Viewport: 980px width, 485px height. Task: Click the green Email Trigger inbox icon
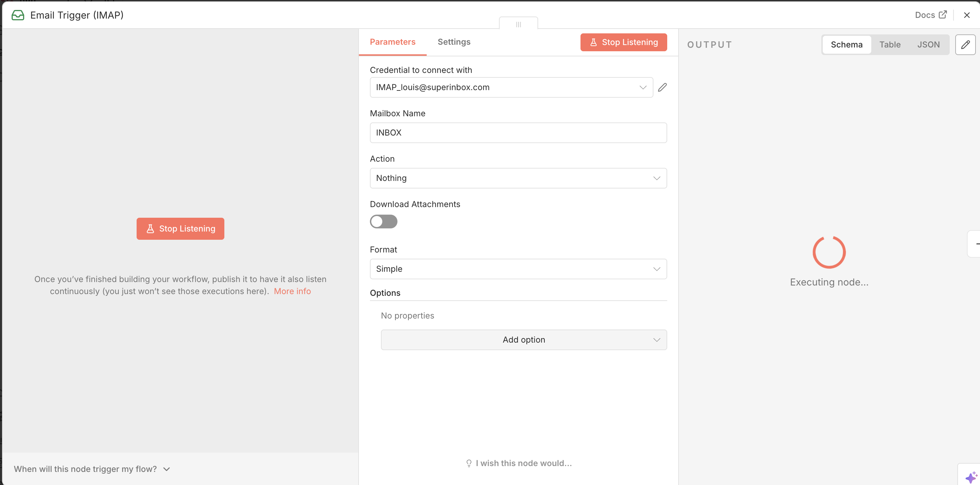[18, 15]
